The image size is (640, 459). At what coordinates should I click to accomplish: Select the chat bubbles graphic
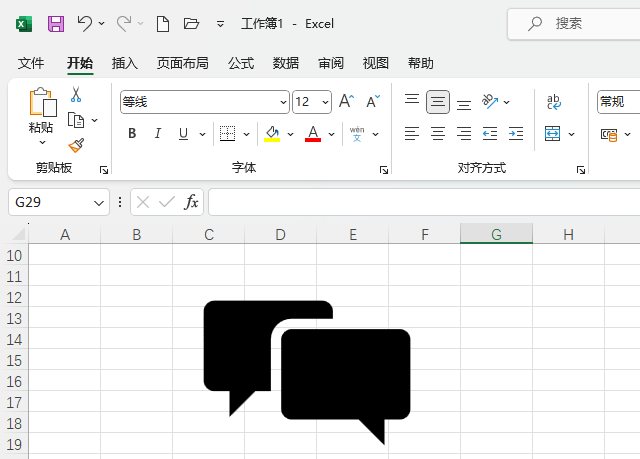[x=307, y=373]
